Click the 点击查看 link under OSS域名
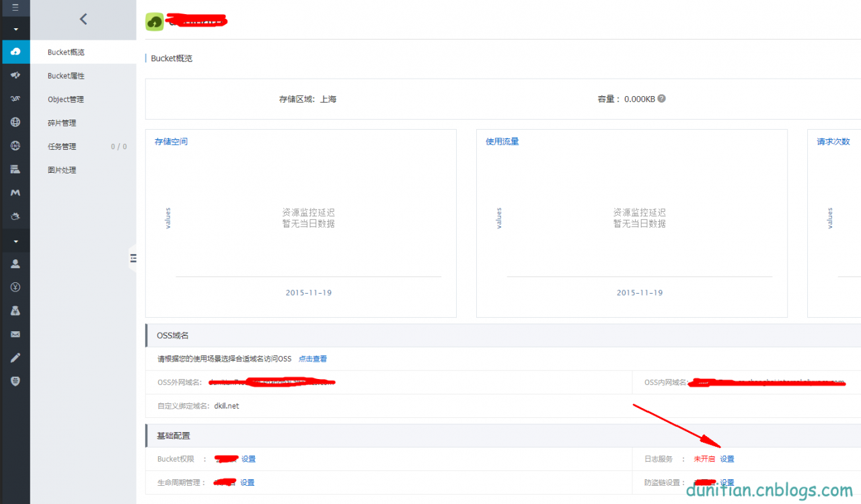861x504 pixels. [312, 359]
